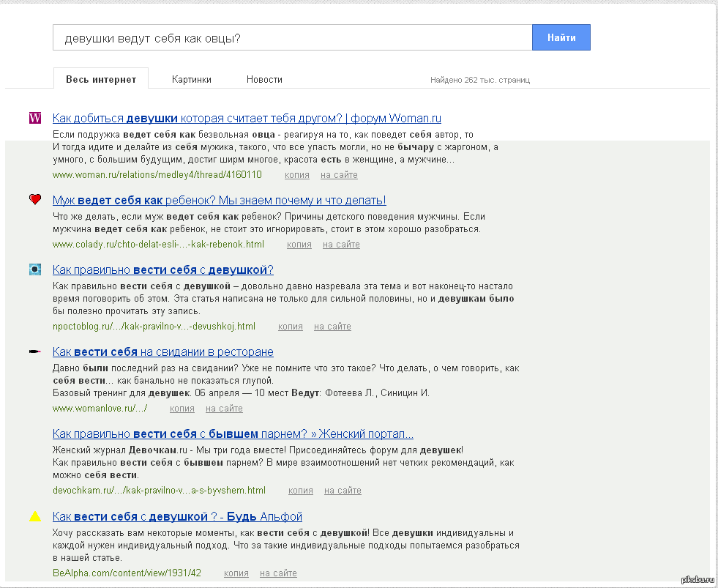Click 'на сайте' for the devochkam.ru result
The image size is (718, 588).
tap(343, 491)
